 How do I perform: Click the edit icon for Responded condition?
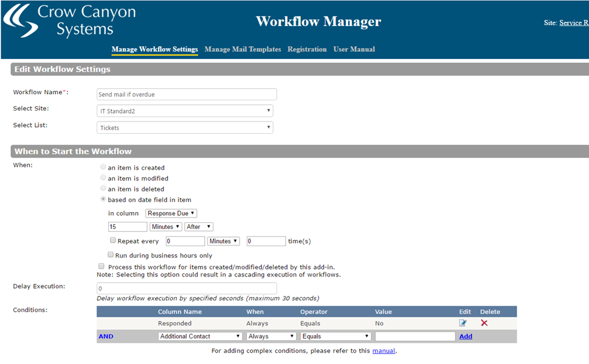click(463, 323)
